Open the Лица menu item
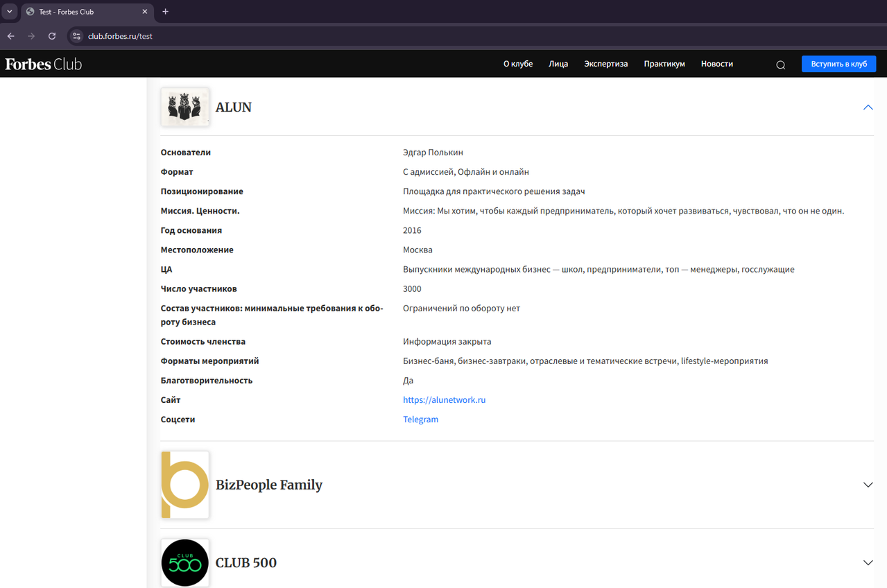 click(x=558, y=64)
